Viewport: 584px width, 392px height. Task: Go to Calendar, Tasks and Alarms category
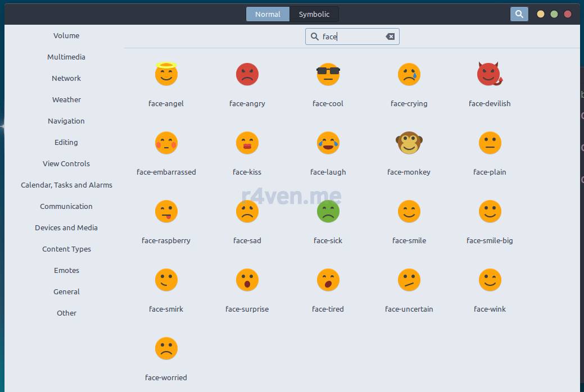[x=66, y=185]
